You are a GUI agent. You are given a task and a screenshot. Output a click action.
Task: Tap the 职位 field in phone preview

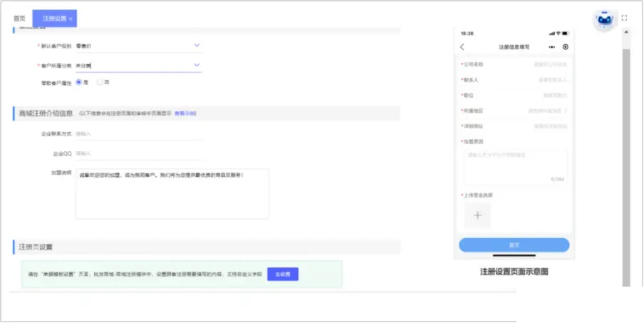point(514,96)
